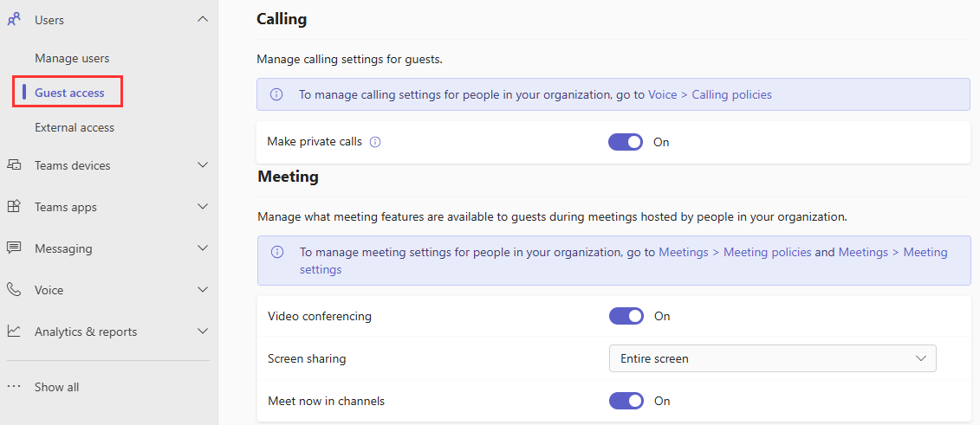Toggle Meet now in channels off

click(626, 401)
